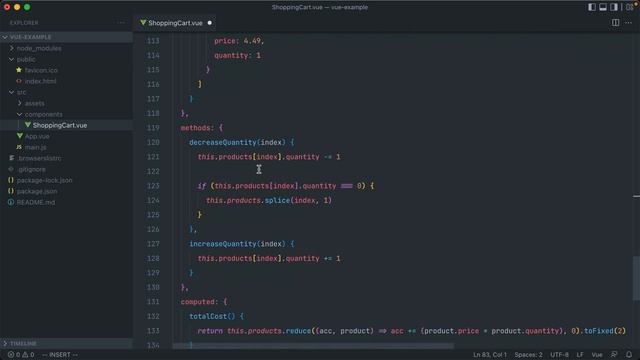This screenshot has height=360, width=640.
Task: Click 'computed:' keyword on line 131
Action: click(200, 302)
